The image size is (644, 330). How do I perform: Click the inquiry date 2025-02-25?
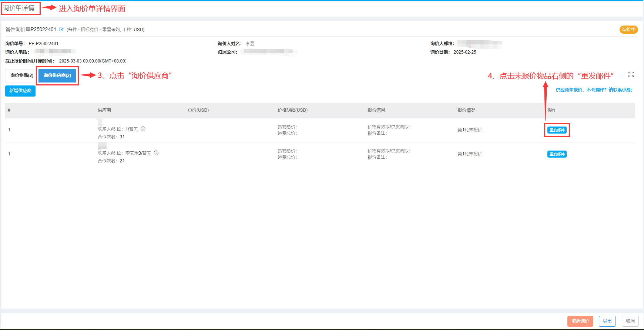pyautogui.click(x=465, y=52)
